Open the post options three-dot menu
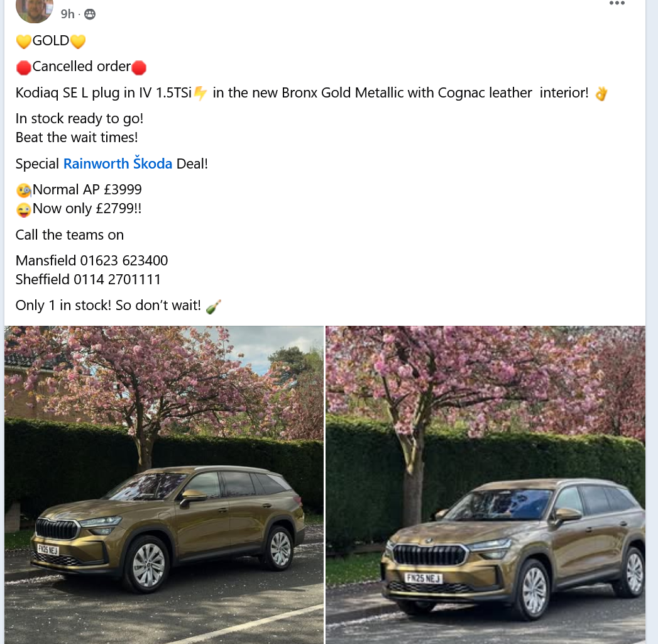 (x=617, y=3)
